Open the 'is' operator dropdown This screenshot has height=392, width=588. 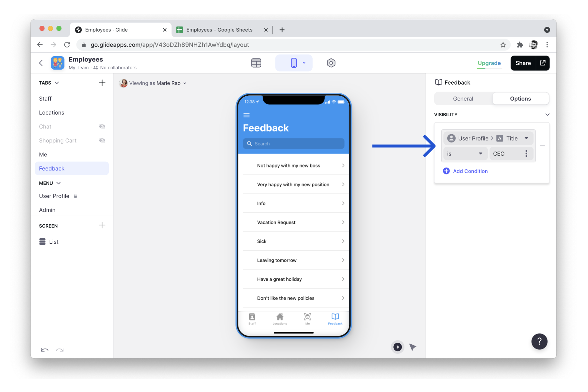click(465, 154)
